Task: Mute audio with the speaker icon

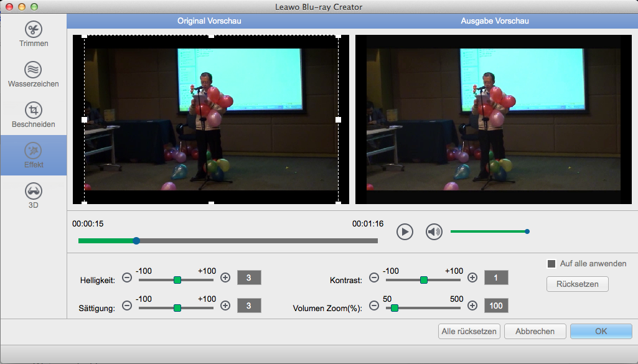Action: 434,232
